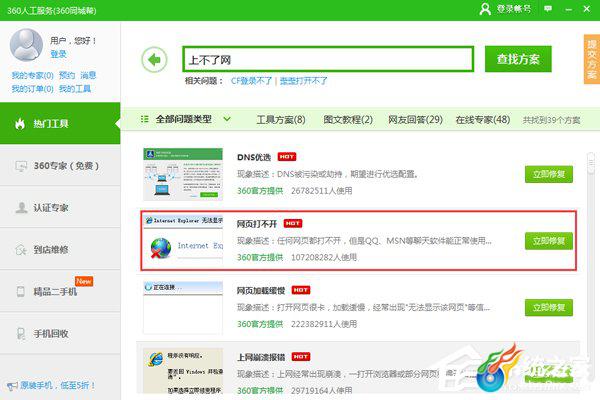Image resolution: width=600 pixels, height=400 pixels.
Task: Open 手机回收 sidebar item
Action: 60,333
